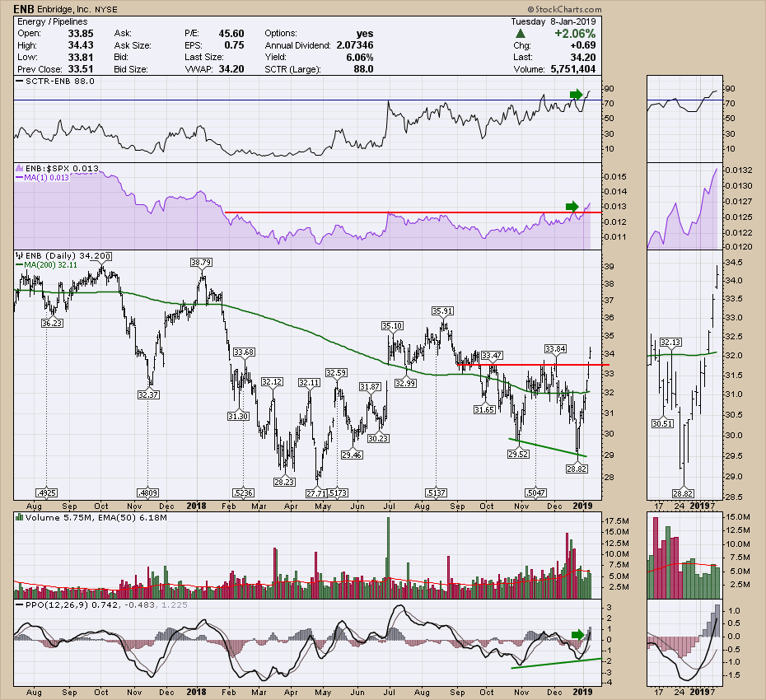The height and width of the screenshot is (700, 766).
Task: Click the EPS value 0.75
Action: coord(234,45)
